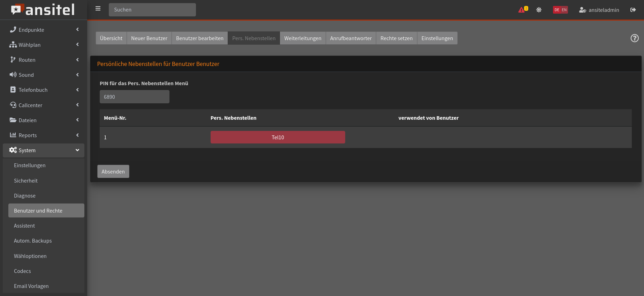Screen dimensions: 644x296
Task: Open the warning alert notification icon
Action: 522,10
